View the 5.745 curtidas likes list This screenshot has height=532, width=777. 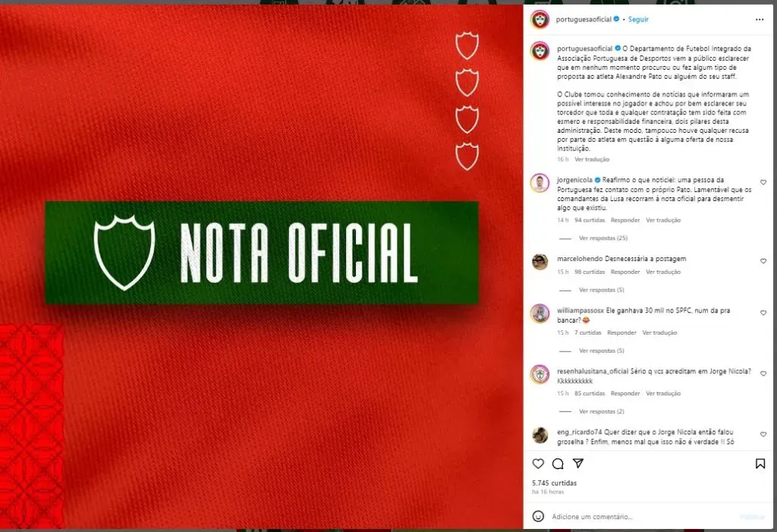[554, 483]
